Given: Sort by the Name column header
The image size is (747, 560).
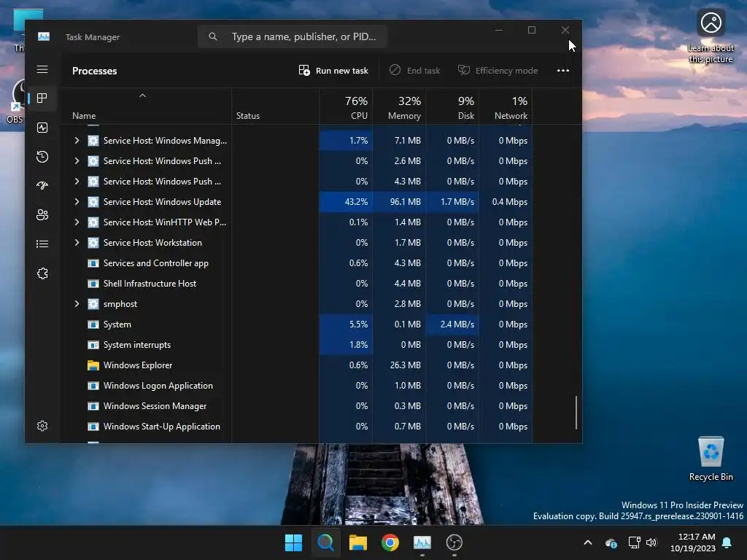Looking at the screenshot, I should [146, 106].
